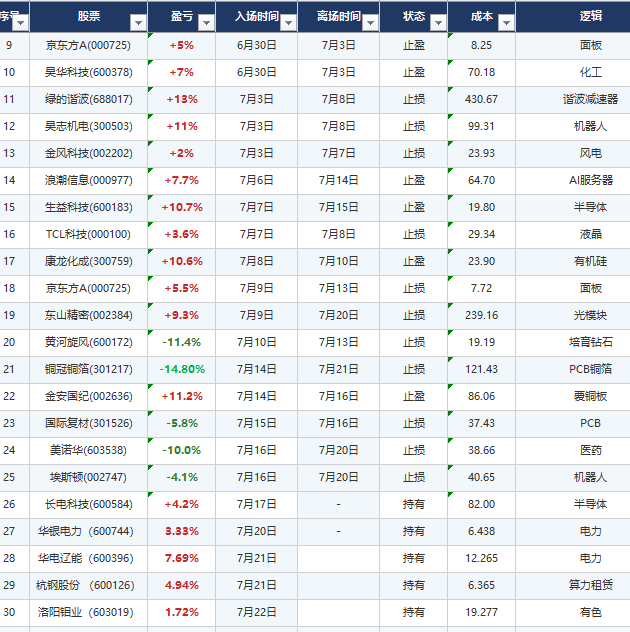Open the 离场时间 column filter dropdown
Image resolution: width=630 pixels, height=632 pixels.
[370, 23]
